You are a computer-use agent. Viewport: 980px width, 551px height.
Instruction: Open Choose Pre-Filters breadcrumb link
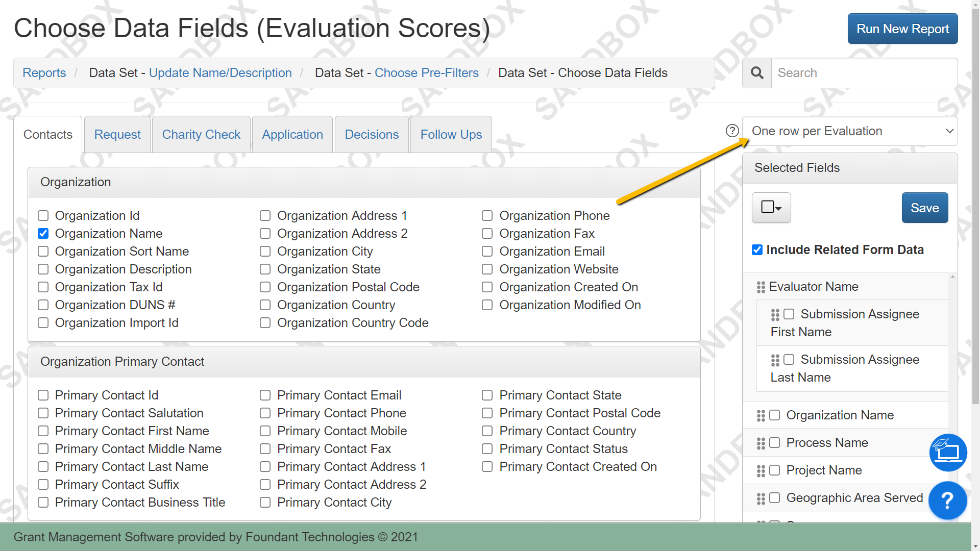click(x=427, y=73)
